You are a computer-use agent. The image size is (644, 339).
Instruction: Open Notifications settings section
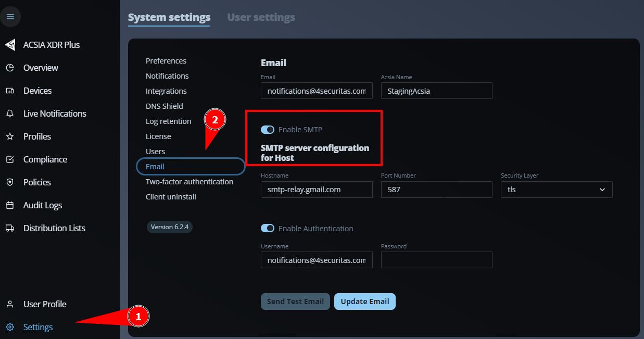(x=167, y=76)
